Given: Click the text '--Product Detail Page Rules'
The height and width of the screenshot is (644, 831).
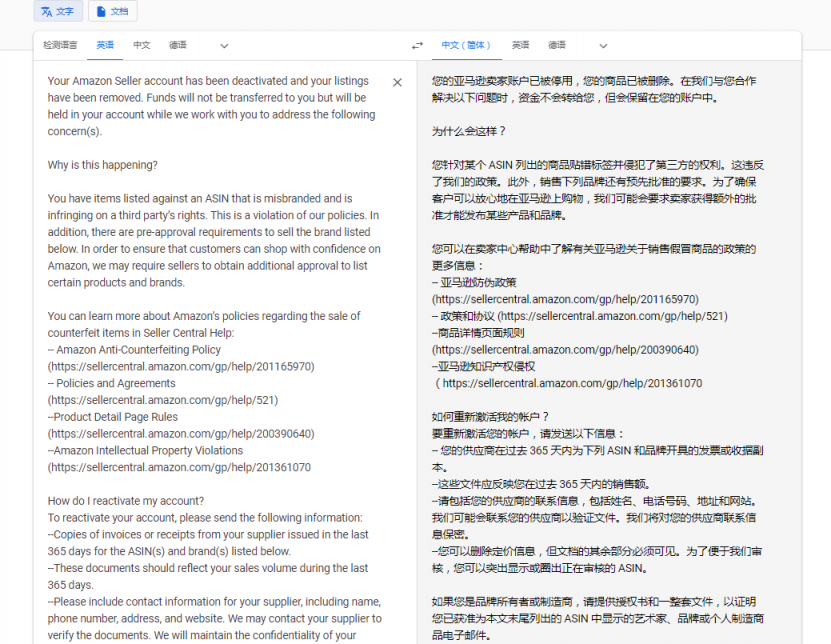Looking at the screenshot, I should click(112, 417).
